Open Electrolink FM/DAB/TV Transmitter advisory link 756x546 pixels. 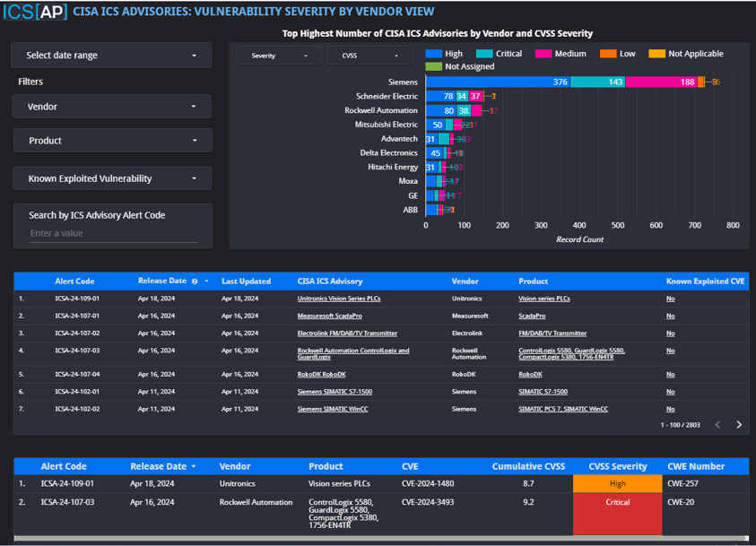pyautogui.click(x=347, y=333)
